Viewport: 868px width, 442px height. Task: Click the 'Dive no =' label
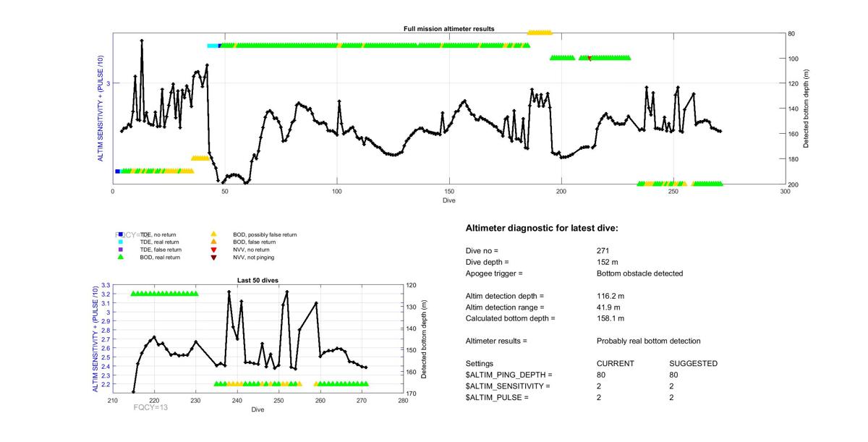pos(483,250)
